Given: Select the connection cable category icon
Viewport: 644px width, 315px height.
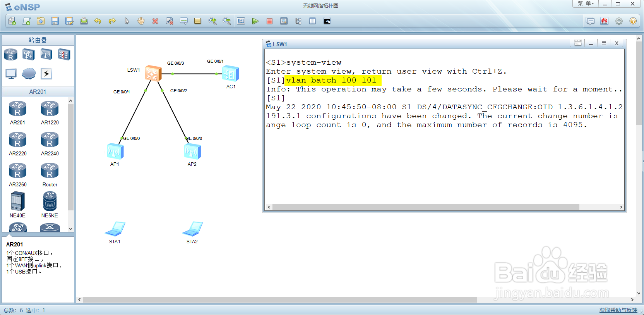Looking at the screenshot, I should [x=46, y=74].
